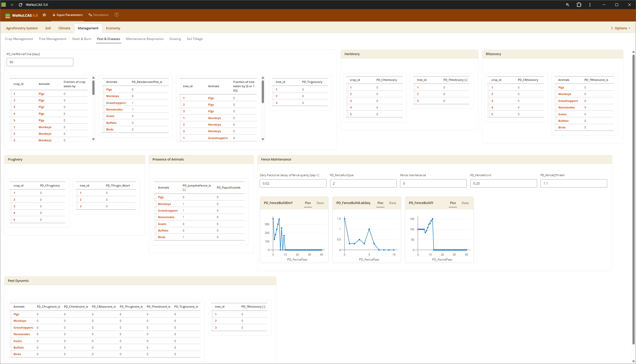The width and height of the screenshot is (636, 364).
Task: Click the browser back arrow icon
Action: coord(12,5)
